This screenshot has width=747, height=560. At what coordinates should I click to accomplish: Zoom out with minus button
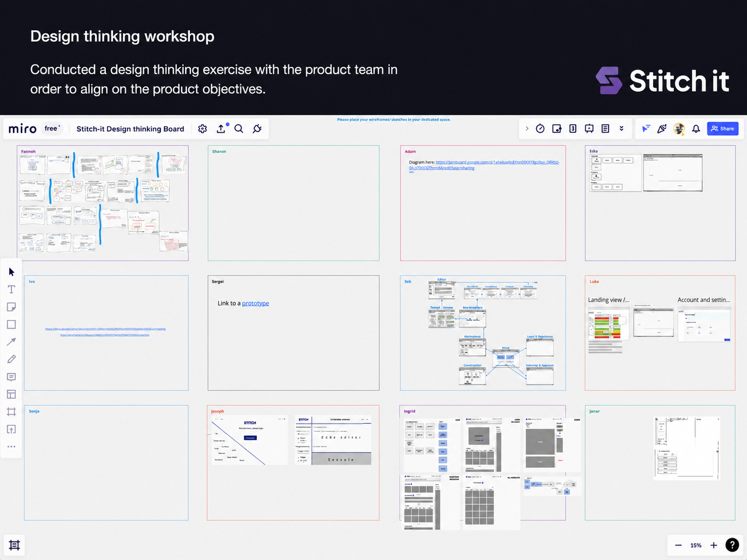(678, 545)
